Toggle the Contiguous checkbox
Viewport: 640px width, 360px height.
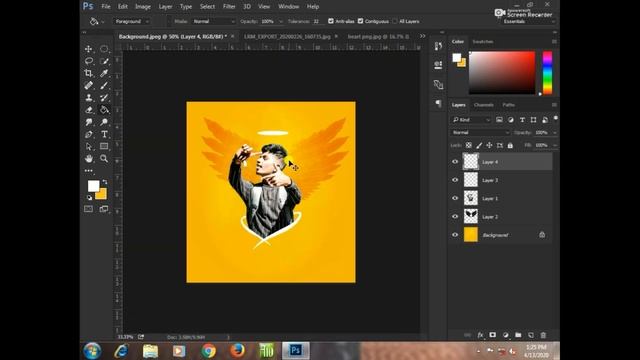pyautogui.click(x=360, y=21)
